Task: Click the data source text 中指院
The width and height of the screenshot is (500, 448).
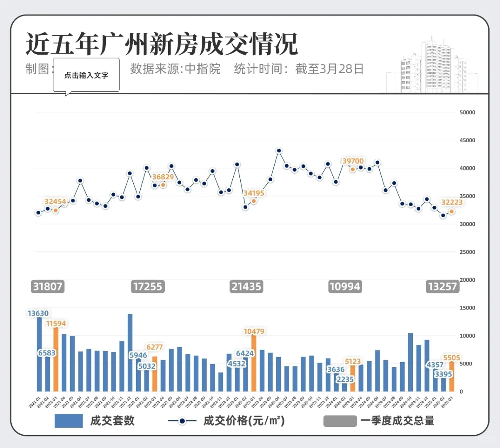Action: click(x=202, y=70)
